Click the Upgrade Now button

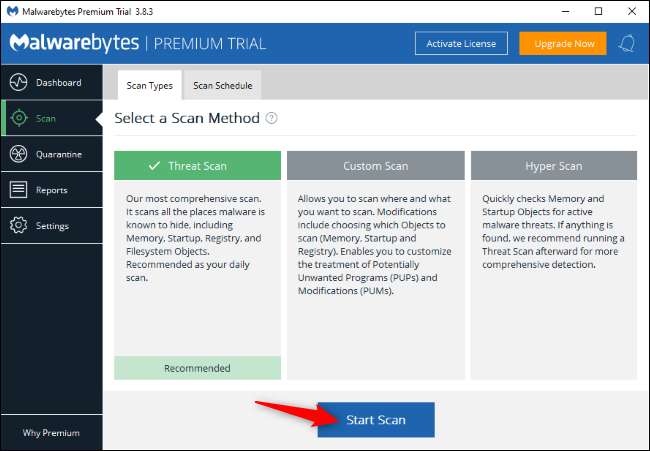[563, 44]
